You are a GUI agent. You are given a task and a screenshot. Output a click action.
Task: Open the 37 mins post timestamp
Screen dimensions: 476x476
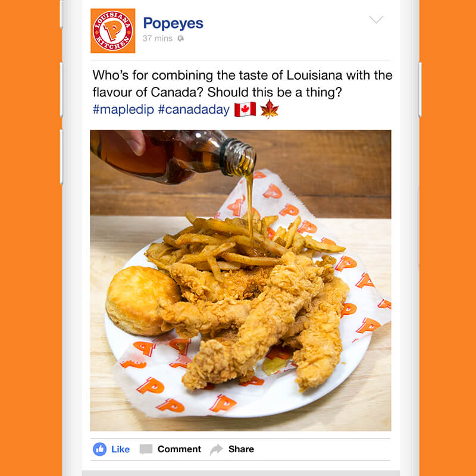[158, 38]
